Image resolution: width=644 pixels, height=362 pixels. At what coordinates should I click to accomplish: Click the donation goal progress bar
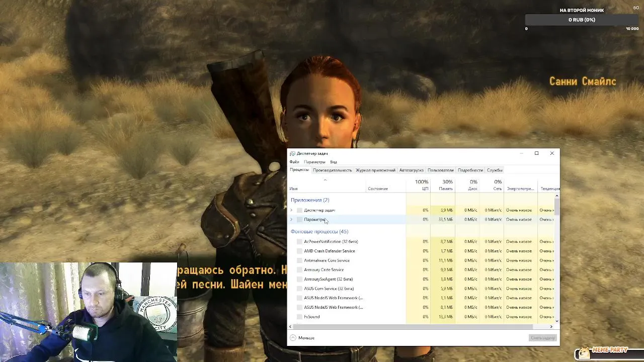tap(582, 20)
